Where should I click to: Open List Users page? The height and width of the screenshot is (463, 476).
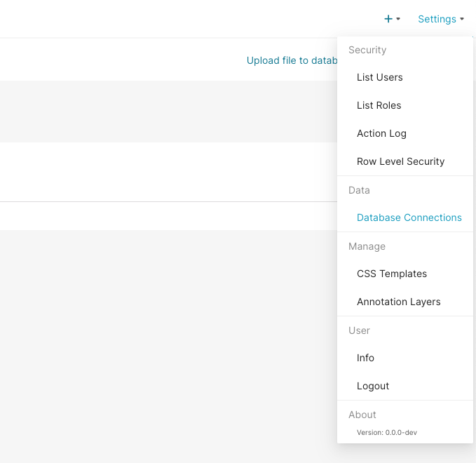pos(380,77)
